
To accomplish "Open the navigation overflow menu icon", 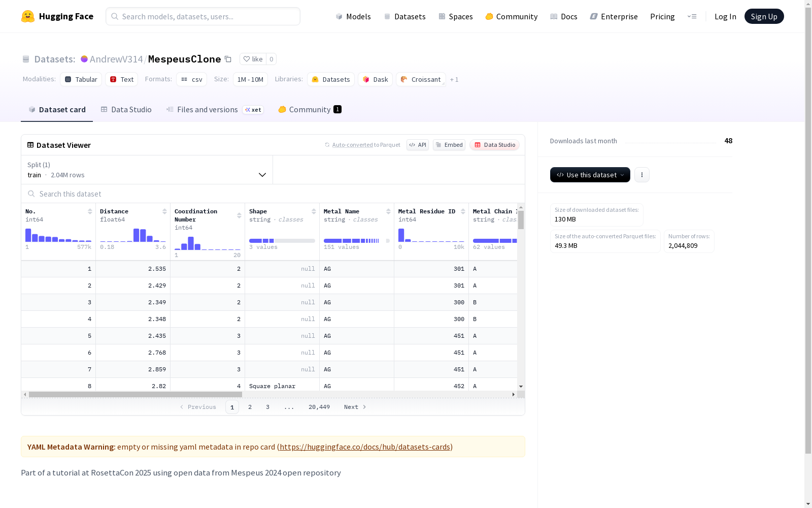I will coord(692,16).
